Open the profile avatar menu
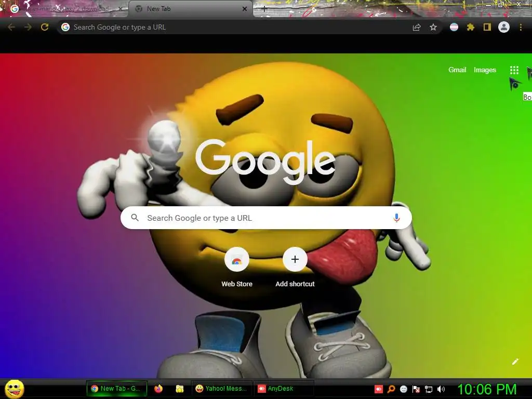The width and height of the screenshot is (532, 399). (504, 27)
